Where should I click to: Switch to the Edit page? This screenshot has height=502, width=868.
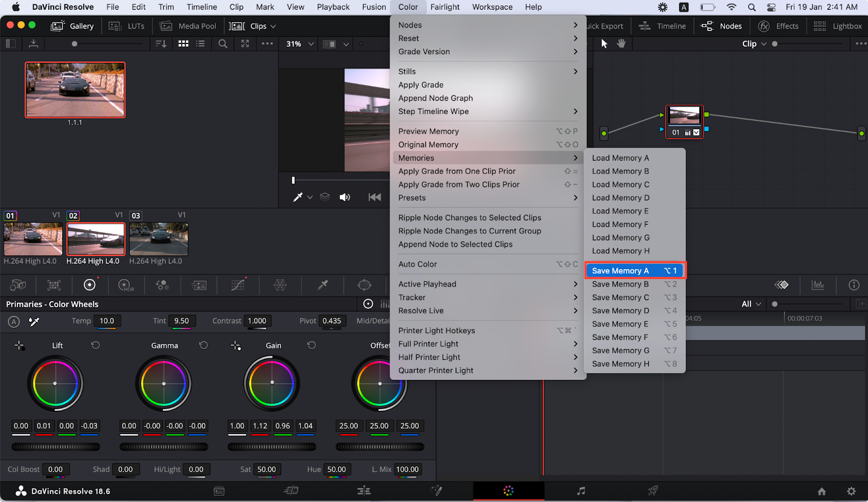(x=363, y=491)
